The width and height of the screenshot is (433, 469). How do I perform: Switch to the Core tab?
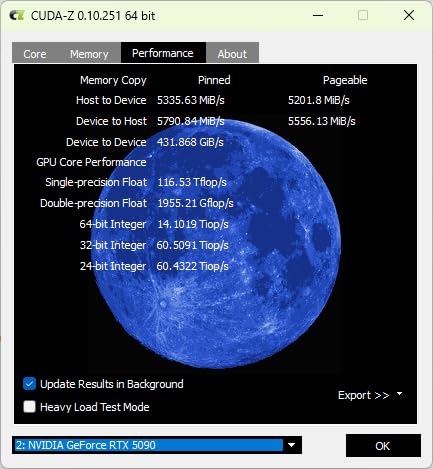click(x=35, y=54)
